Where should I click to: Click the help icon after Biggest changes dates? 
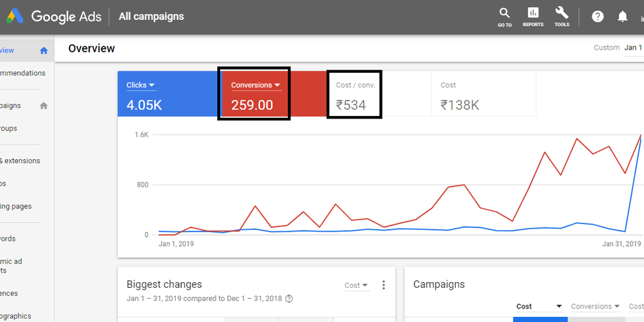(289, 298)
